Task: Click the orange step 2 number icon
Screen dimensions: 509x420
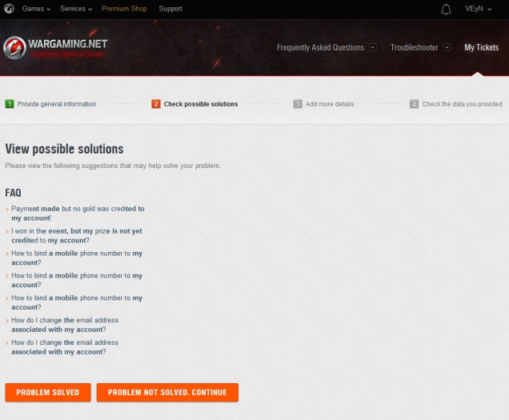Action: click(156, 104)
